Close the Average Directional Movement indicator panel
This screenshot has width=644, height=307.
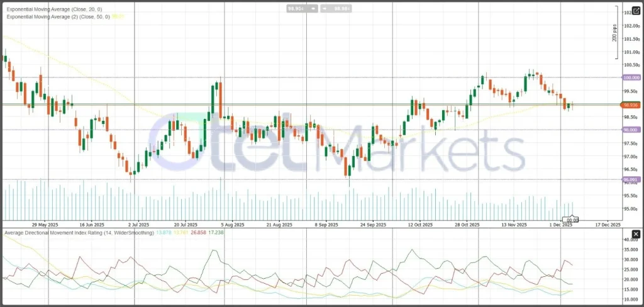click(x=636, y=234)
